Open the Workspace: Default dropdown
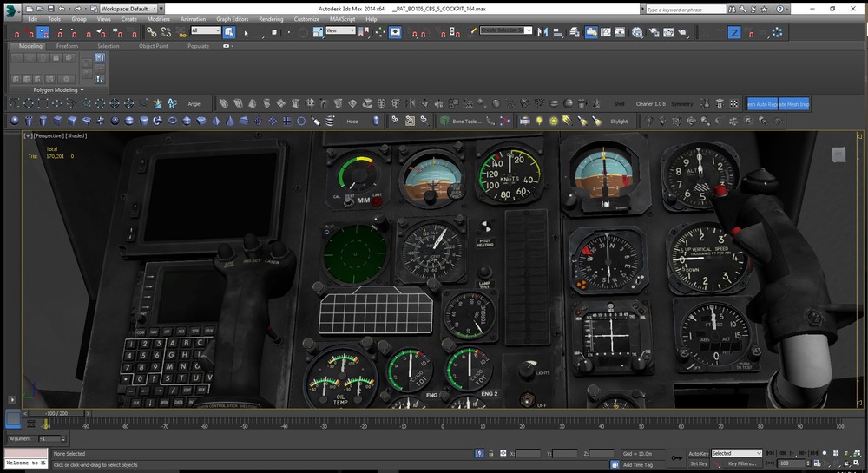The image size is (868, 473). (130, 8)
